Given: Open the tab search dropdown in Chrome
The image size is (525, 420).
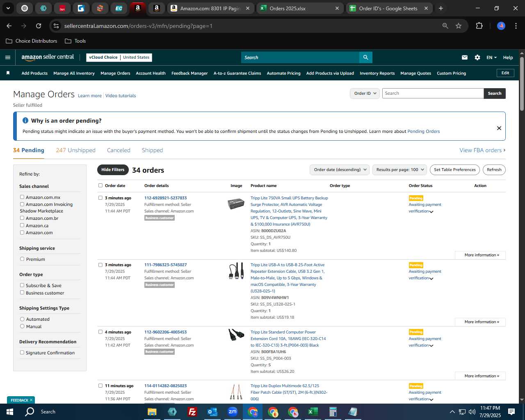Looking at the screenshot, I should pyautogui.click(x=8, y=8).
